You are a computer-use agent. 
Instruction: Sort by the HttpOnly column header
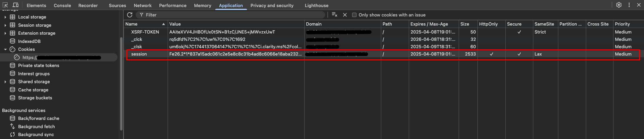tap(492, 24)
